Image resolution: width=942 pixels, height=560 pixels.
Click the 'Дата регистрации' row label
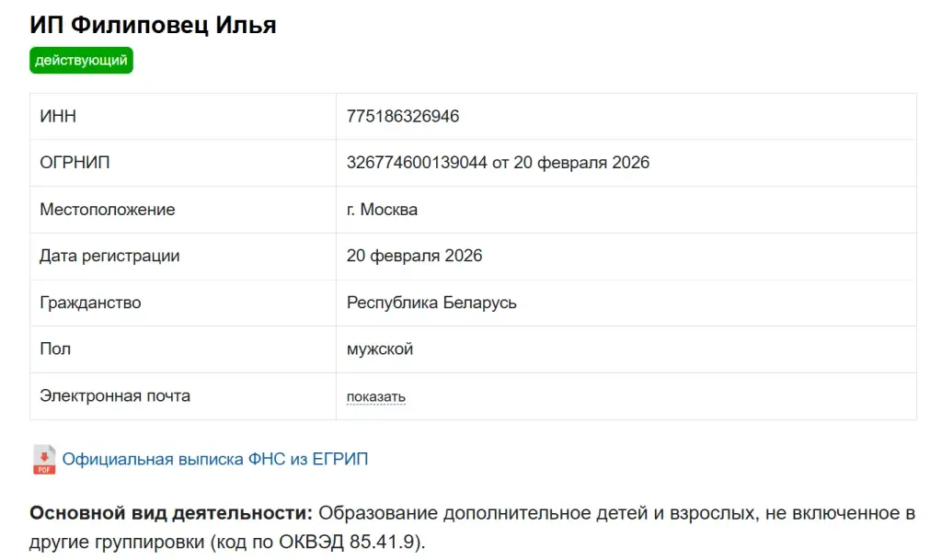coord(110,256)
